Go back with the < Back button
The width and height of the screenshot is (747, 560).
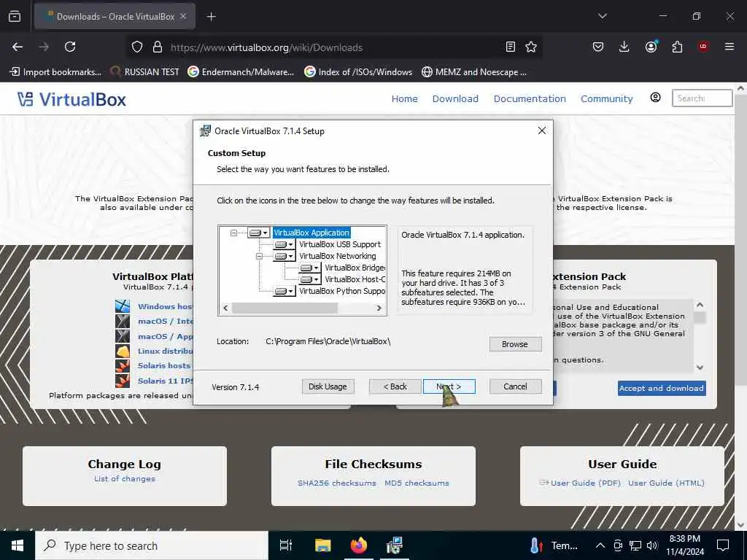[x=395, y=386]
